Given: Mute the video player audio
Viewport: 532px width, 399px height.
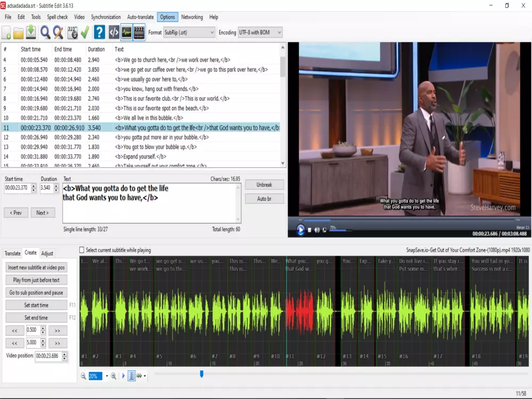Looking at the screenshot, I should pyautogui.click(x=317, y=230).
